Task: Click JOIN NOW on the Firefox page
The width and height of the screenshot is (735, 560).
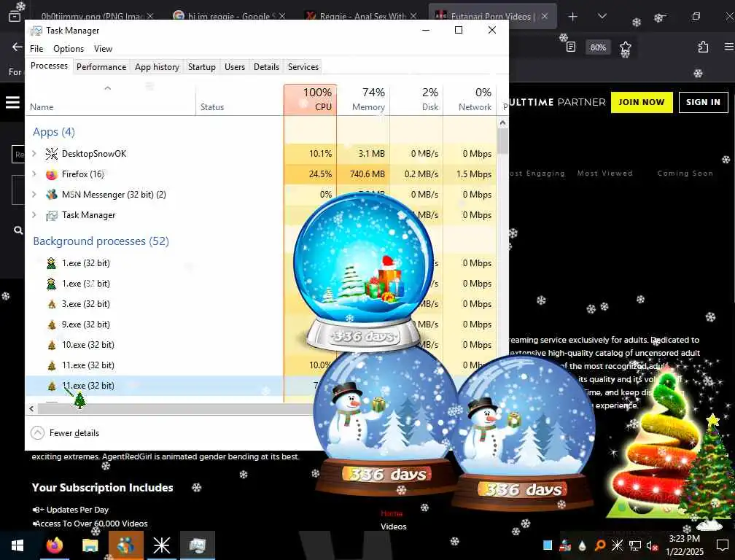Action: (x=641, y=102)
